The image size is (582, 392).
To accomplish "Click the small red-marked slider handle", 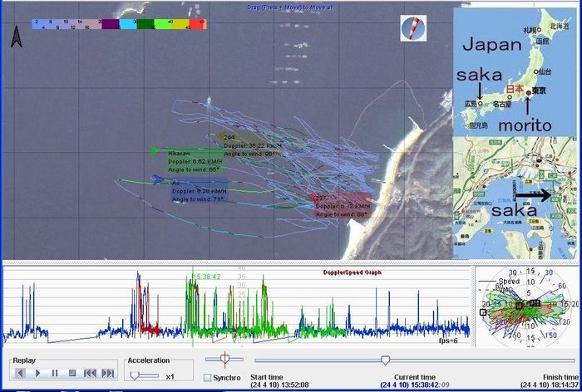I will [223, 360].
